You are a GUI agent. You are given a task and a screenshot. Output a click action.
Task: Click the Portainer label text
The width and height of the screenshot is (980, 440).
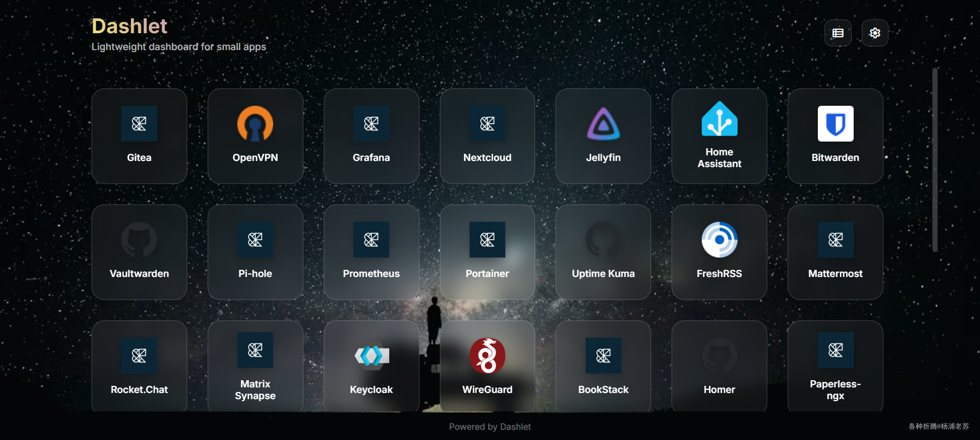487,273
